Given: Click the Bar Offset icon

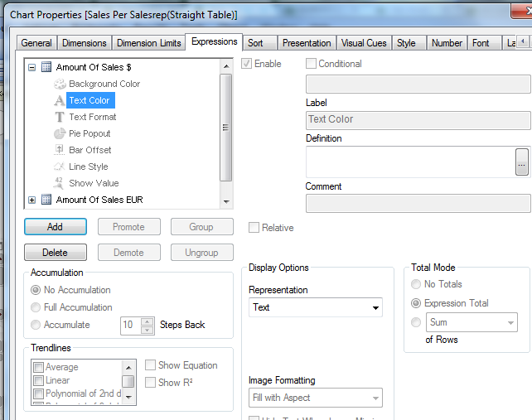Looking at the screenshot, I should coord(60,150).
